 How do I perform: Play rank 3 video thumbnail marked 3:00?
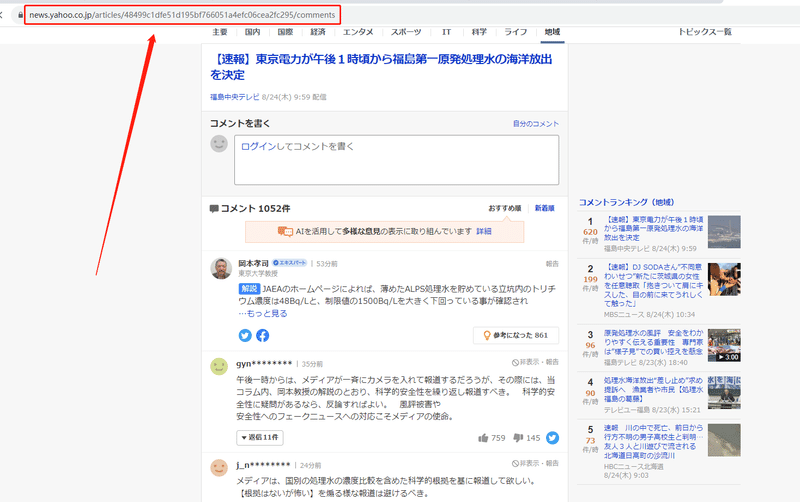point(724,345)
